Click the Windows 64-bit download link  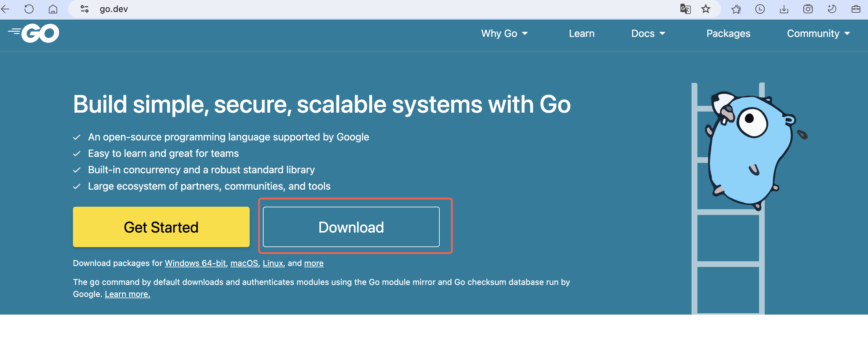pos(195,263)
